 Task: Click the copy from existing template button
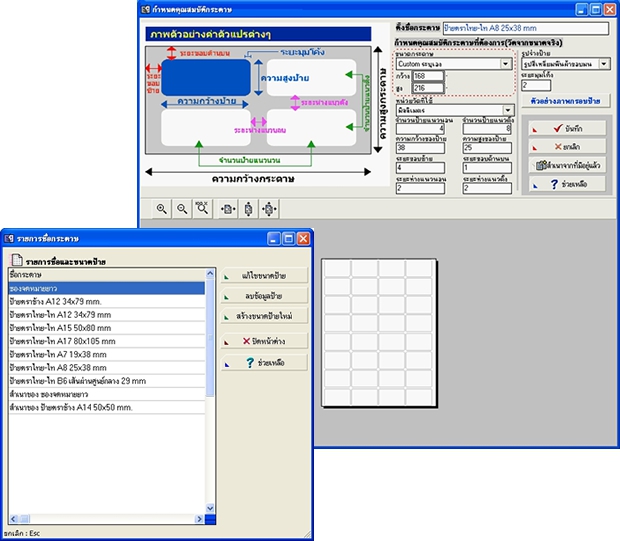click(x=567, y=165)
